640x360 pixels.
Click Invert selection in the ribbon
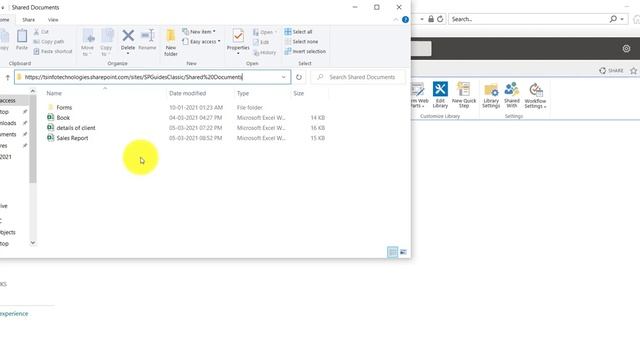tap(305, 51)
